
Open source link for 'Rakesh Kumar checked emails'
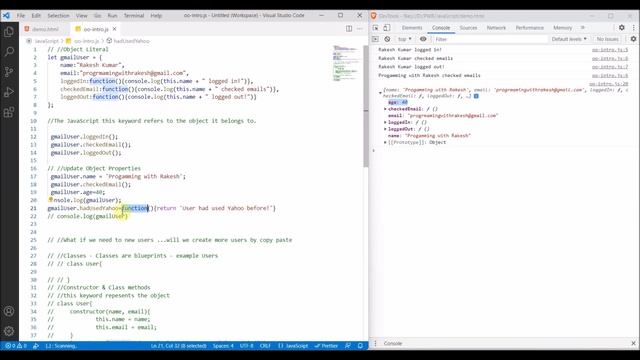point(610,58)
